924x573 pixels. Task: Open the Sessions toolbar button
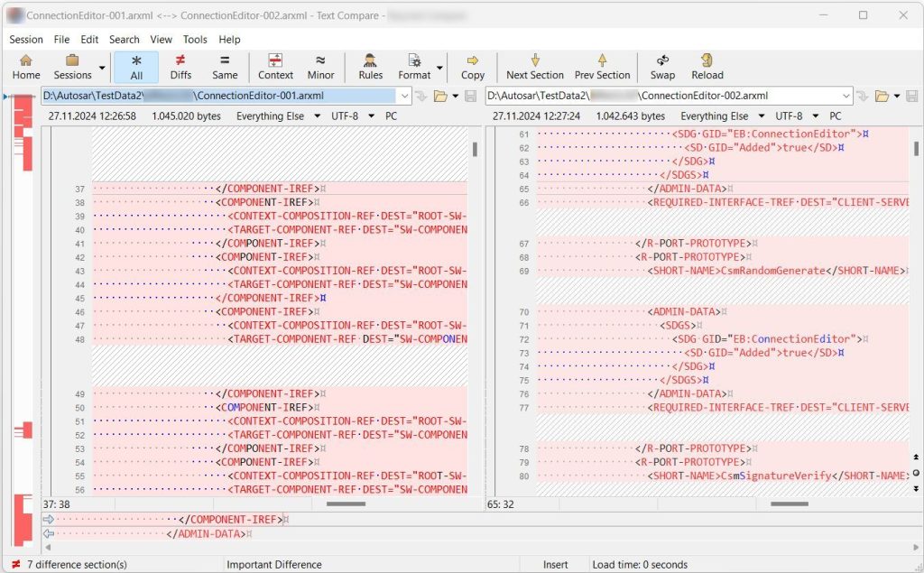pyautogui.click(x=72, y=67)
